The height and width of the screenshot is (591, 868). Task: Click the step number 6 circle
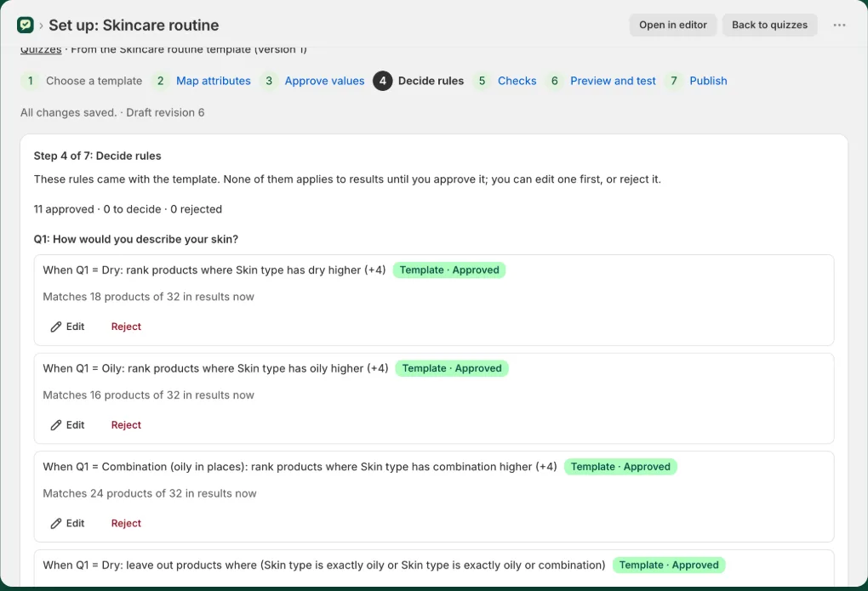(554, 81)
